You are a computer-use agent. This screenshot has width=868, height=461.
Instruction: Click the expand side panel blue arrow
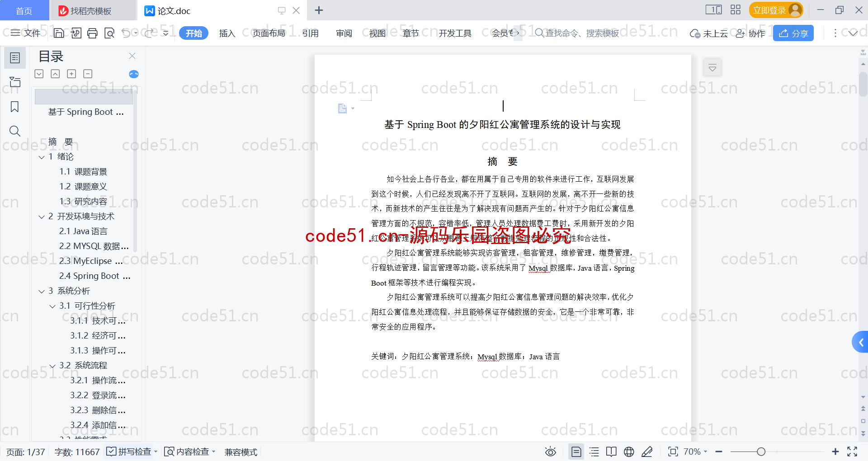(x=861, y=343)
